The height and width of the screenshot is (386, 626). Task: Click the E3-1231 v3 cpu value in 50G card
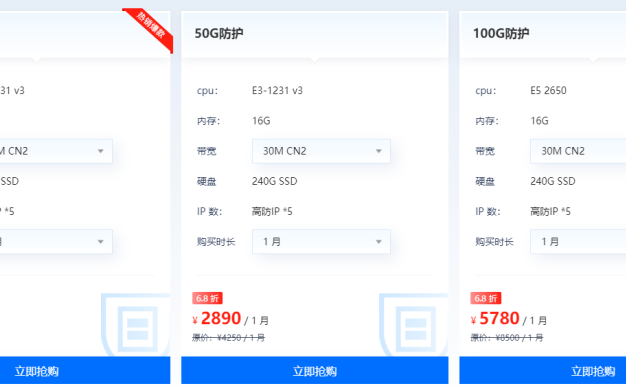point(277,91)
